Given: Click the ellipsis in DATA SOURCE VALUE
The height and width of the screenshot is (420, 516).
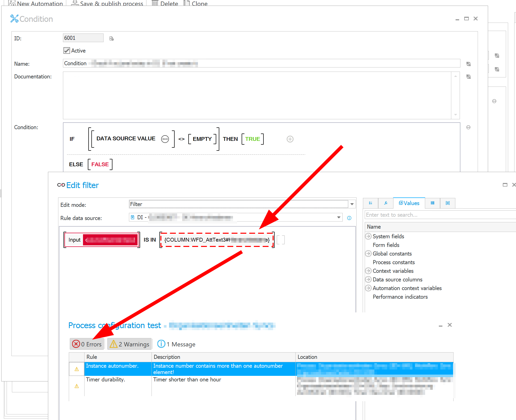Looking at the screenshot, I should pyautogui.click(x=165, y=139).
